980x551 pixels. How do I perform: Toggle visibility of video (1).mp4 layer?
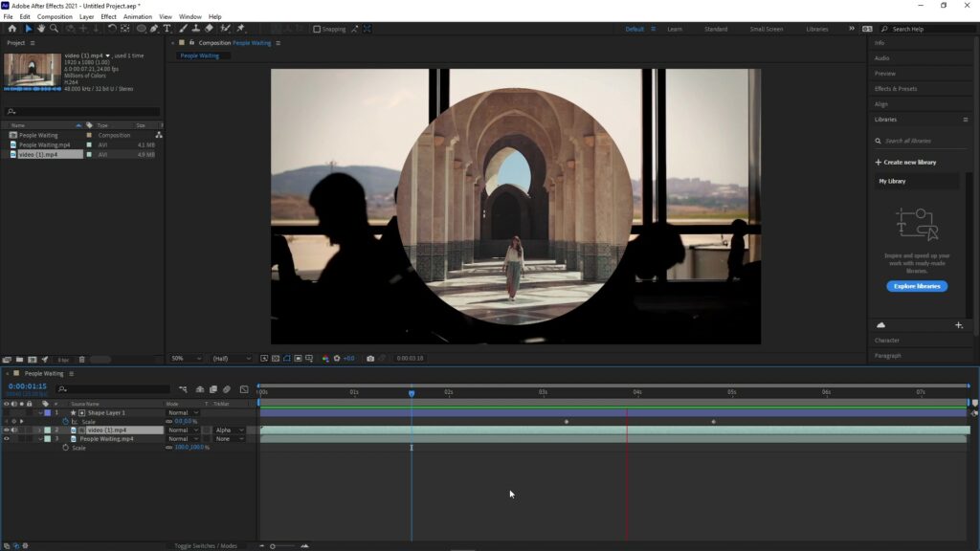[7, 430]
